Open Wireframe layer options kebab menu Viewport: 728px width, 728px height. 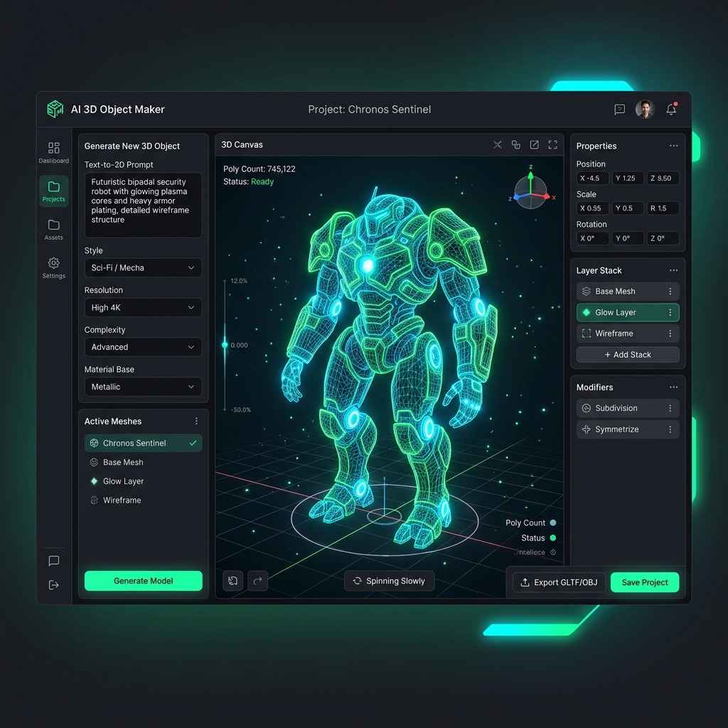pos(670,333)
